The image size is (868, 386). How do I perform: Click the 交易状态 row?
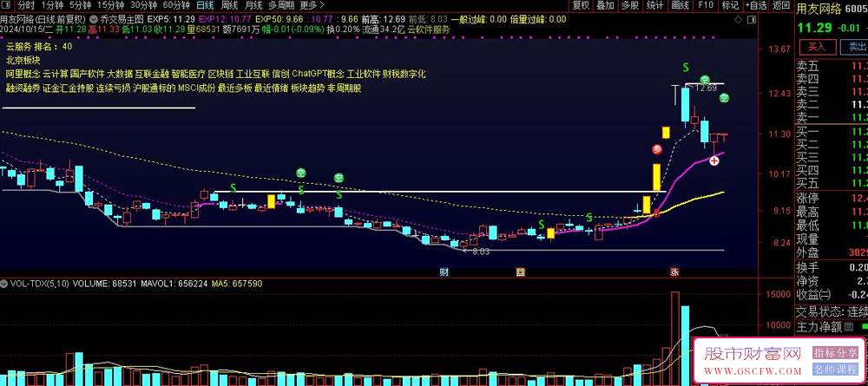[832, 312]
